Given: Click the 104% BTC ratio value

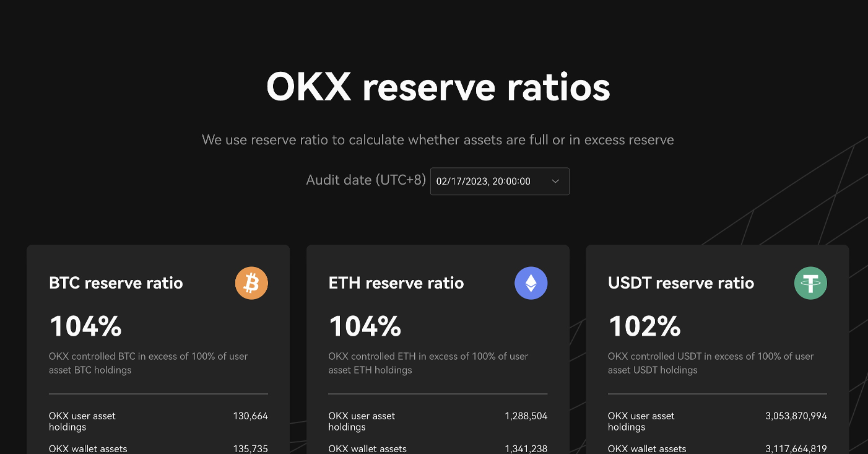Looking at the screenshot, I should 85,326.
